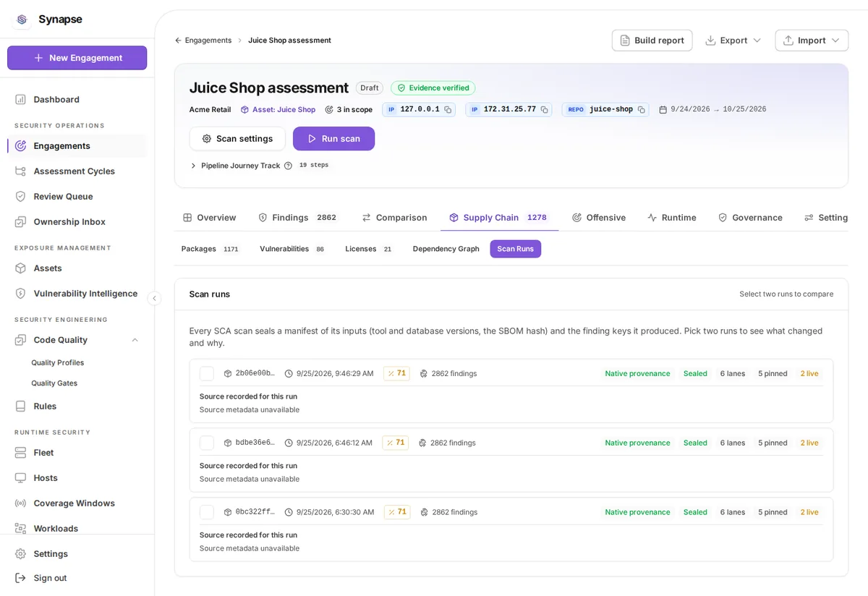
Task: Click Pipeline Journey Track help icon
Action: point(288,166)
